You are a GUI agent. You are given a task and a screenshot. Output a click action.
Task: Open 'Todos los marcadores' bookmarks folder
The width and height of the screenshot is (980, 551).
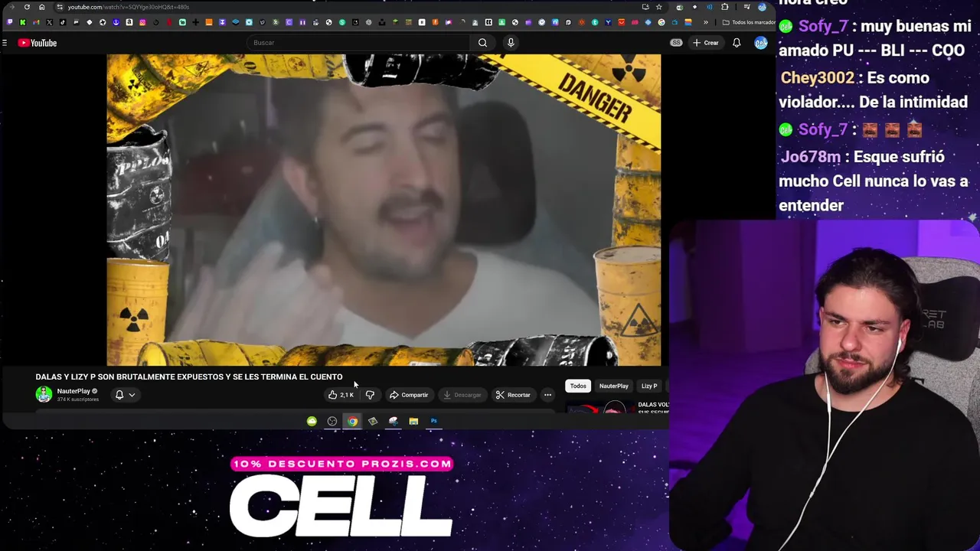tap(749, 22)
